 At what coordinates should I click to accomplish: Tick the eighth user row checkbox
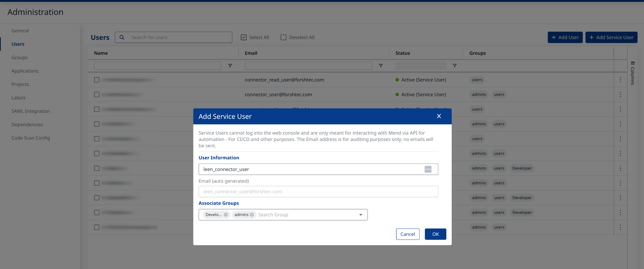(97, 183)
